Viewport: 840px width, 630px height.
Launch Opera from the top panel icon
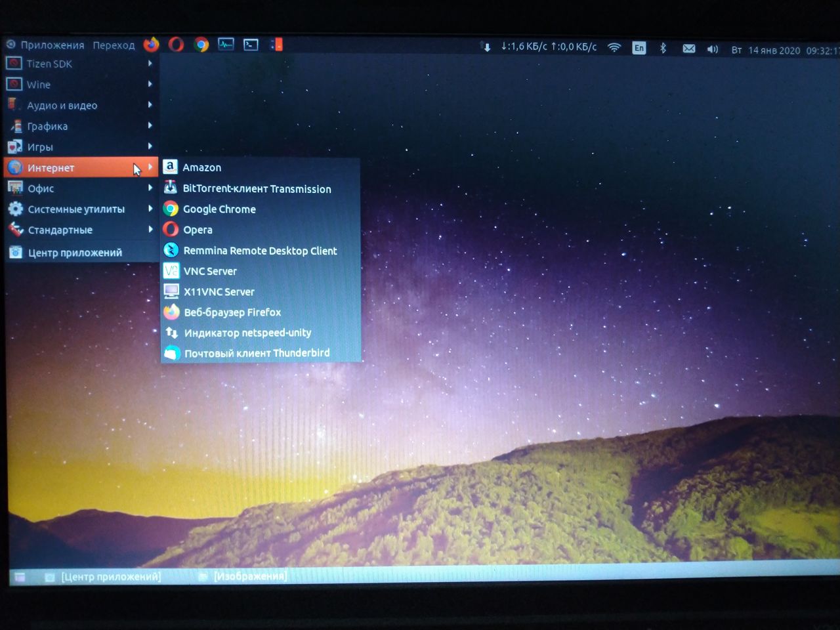point(176,44)
